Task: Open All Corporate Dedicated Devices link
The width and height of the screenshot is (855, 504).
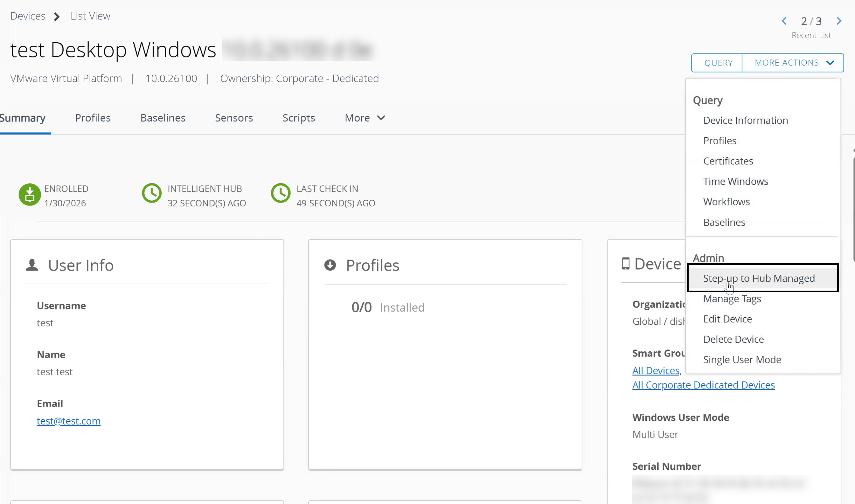Action: tap(703, 385)
